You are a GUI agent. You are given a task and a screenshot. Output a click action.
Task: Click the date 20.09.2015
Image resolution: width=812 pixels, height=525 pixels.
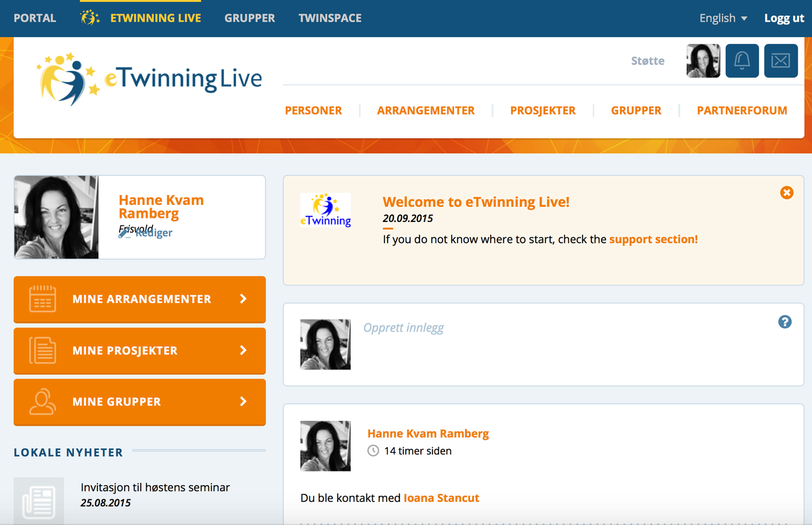pyautogui.click(x=408, y=219)
